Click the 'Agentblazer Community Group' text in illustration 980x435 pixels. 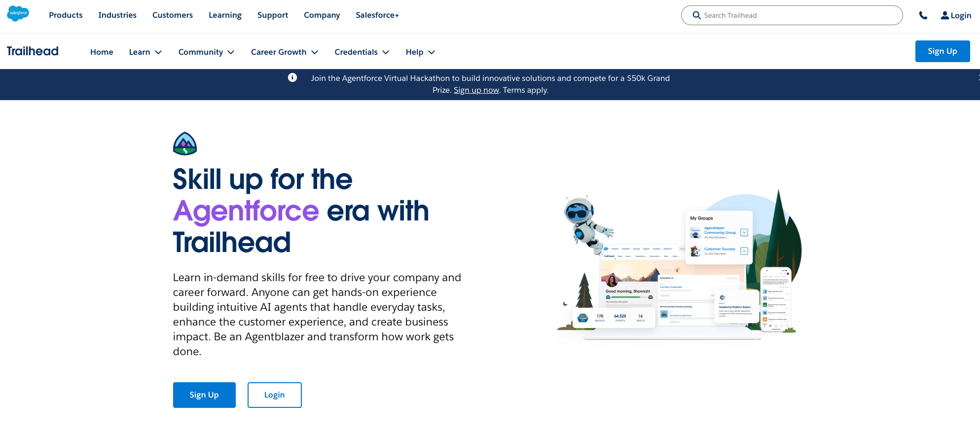pyautogui.click(x=720, y=230)
